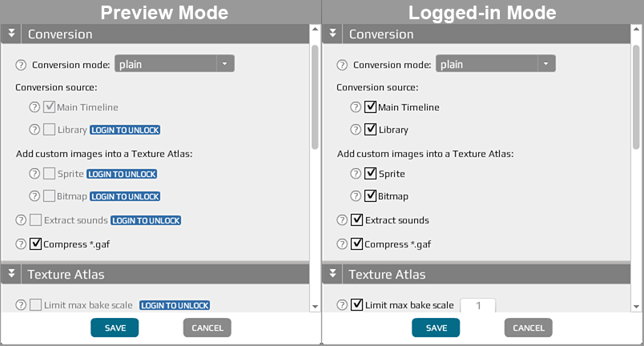Open help for Logged-in Bitmap option

(356, 196)
